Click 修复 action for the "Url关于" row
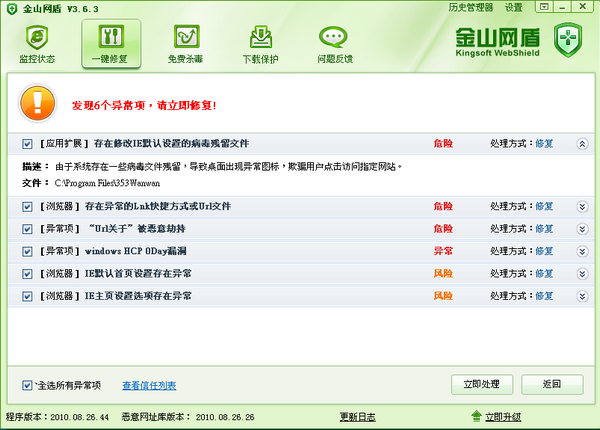Viewport: 600px width, 430px height. 544,228
